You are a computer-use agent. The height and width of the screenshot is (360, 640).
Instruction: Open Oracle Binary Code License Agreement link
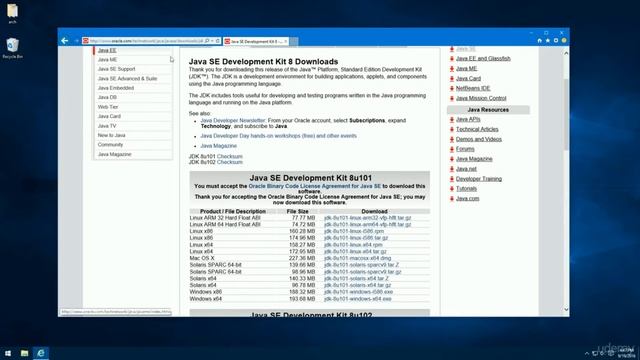point(315,186)
